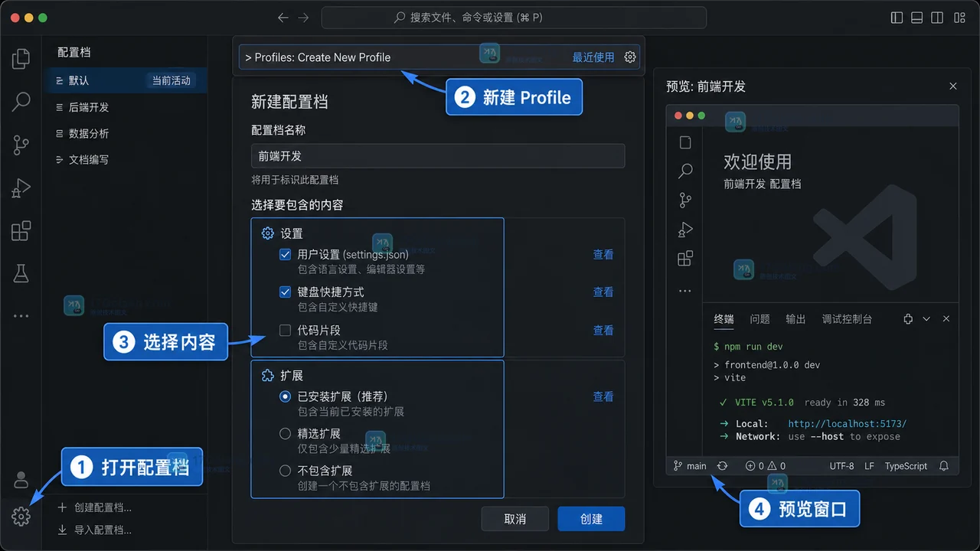Viewport: 980px width, 551px height.
Task: Select the 默认 profile in the list
Action: 125,80
